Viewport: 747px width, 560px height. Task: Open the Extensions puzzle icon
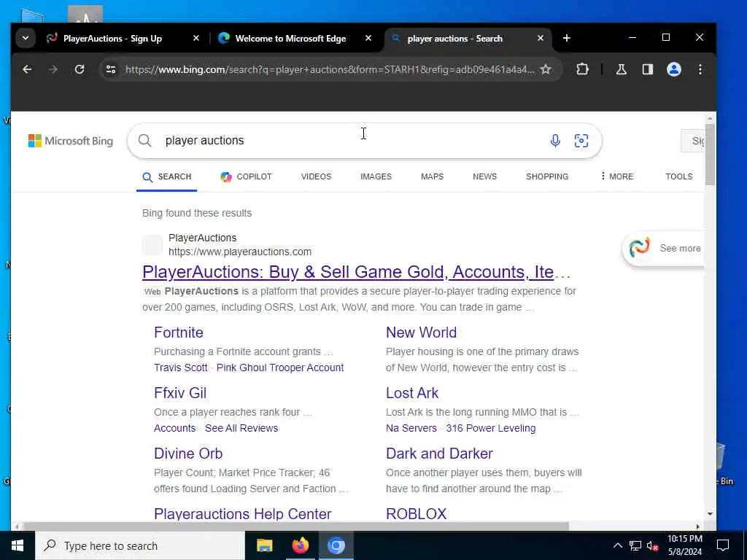(582, 69)
